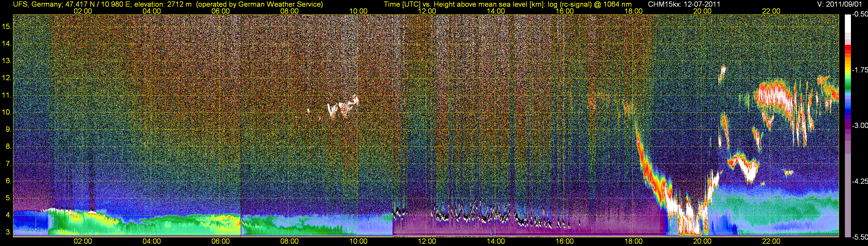The height and width of the screenshot is (246, 868).
Task: Click the 16:00 label on the top time axis
Action: 565,11
